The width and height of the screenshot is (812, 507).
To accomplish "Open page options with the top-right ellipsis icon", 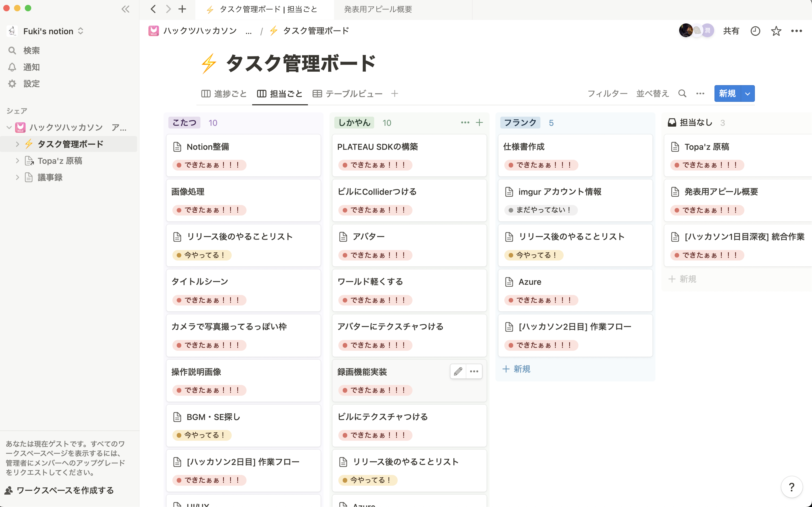I will click(x=796, y=31).
